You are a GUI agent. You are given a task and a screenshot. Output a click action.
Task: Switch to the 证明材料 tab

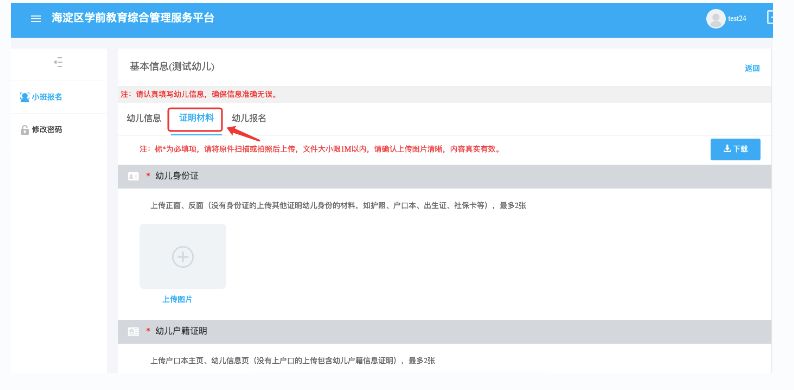tap(196, 119)
